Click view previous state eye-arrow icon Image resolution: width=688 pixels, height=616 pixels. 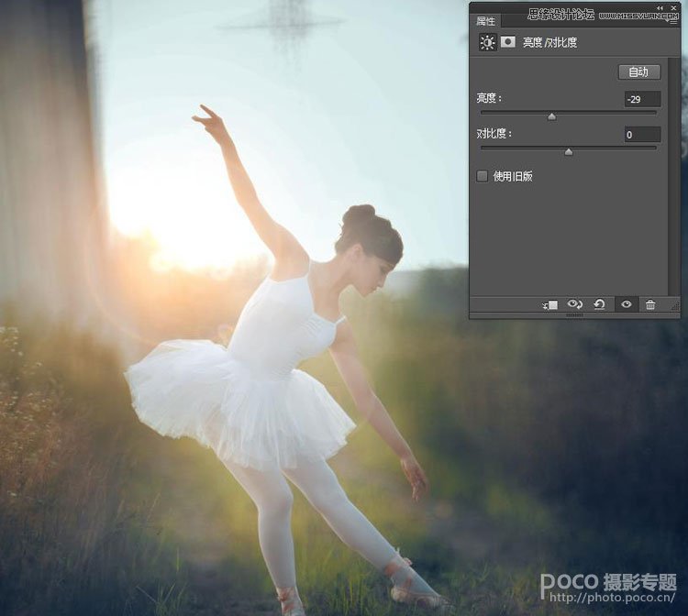574,304
